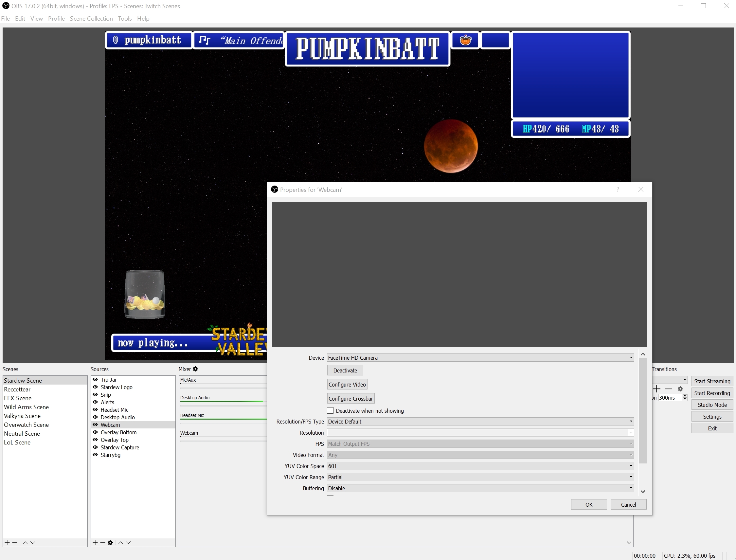Image resolution: width=736 pixels, height=560 pixels.
Task: Open transition properties gear icon
Action: (x=680, y=389)
